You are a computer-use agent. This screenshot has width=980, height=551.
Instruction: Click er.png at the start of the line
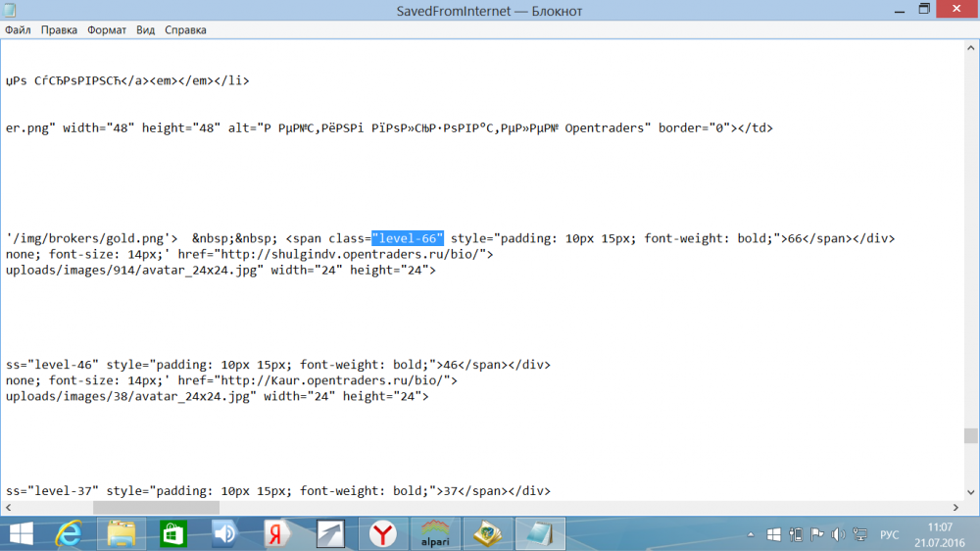click(x=26, y=128)
